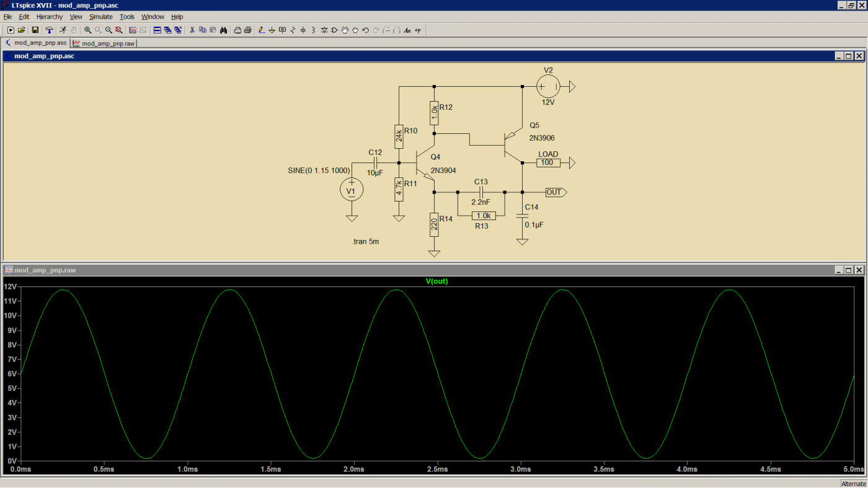The image size is (868, 488).
Task: Click the Open file folder icon
Action: coord(21,30)
